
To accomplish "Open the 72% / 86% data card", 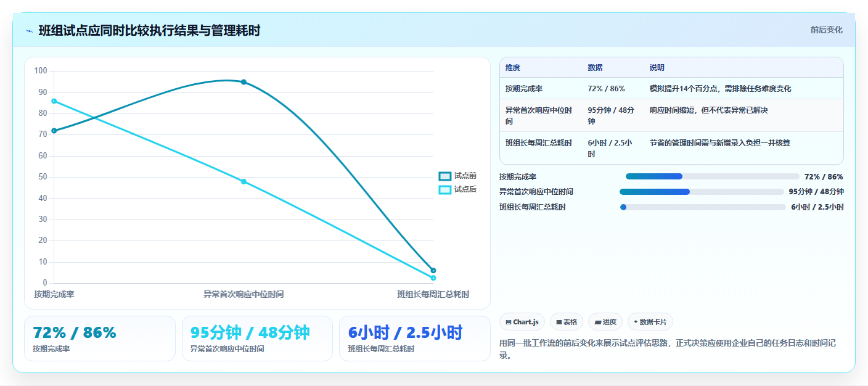I will pyautogui.click(x=100, y=339).
